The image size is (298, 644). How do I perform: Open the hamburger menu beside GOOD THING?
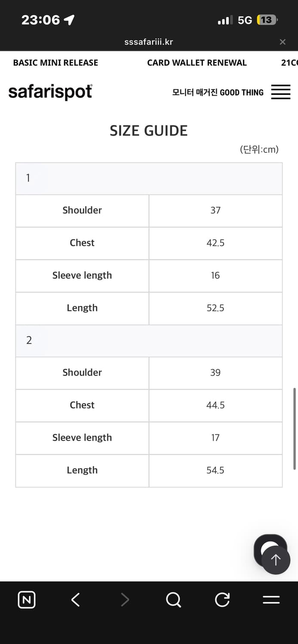click(x=281, y=92)
